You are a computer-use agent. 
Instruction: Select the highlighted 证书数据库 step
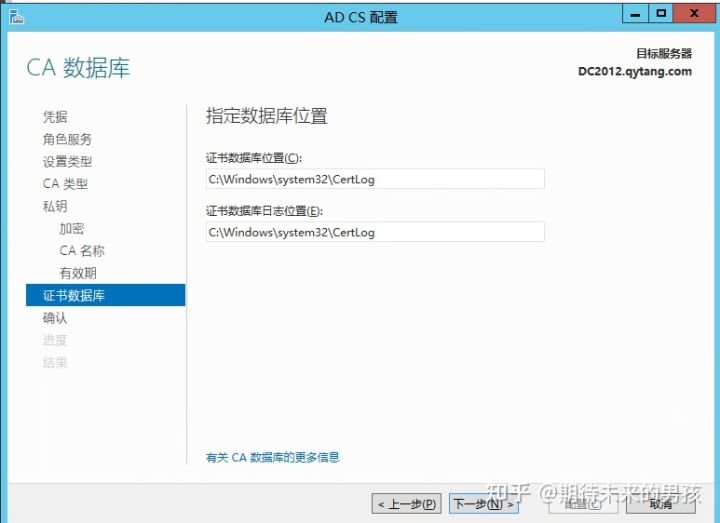pyautogui.click(x=106, y=295)
